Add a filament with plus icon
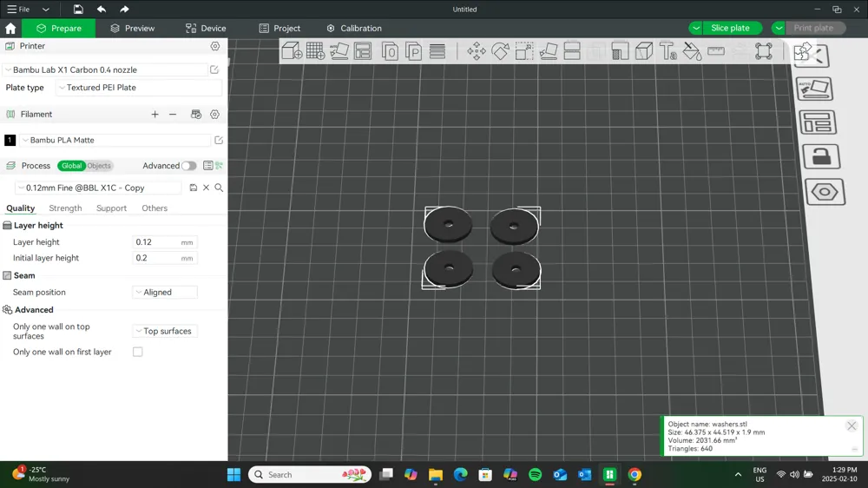868x488 pixels. coord(155,114)
